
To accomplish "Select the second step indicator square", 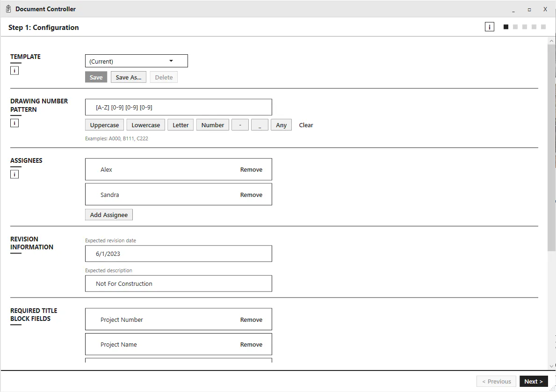I will pyautogui.click(x=515, y=27).
